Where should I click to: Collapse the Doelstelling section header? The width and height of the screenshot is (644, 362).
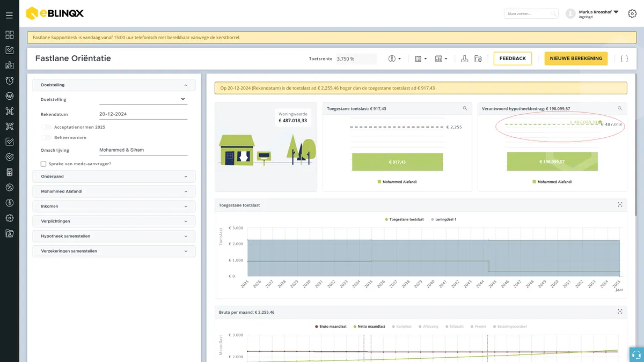click(114, 85)
